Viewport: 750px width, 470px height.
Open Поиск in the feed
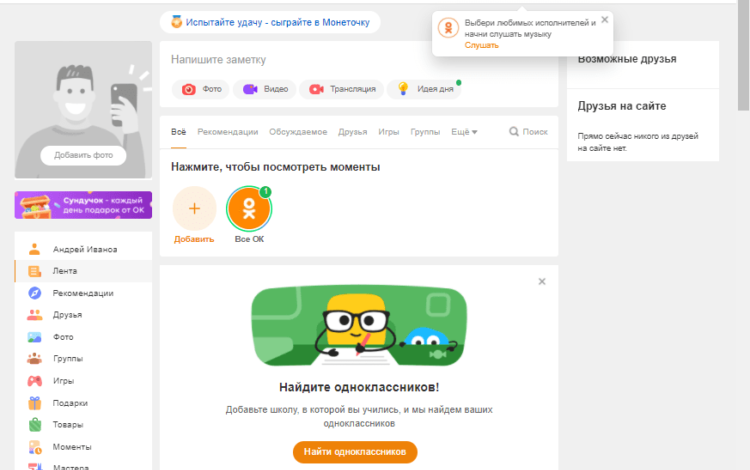(x=528, y=132)
